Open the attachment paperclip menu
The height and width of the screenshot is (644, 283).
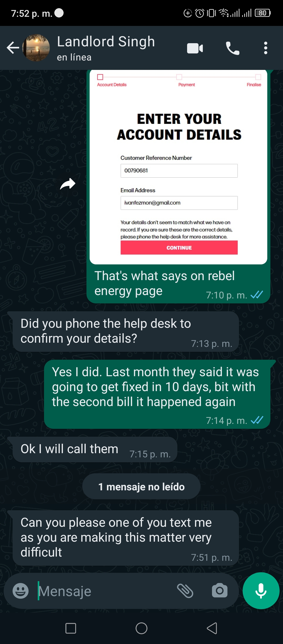point(185,591)
